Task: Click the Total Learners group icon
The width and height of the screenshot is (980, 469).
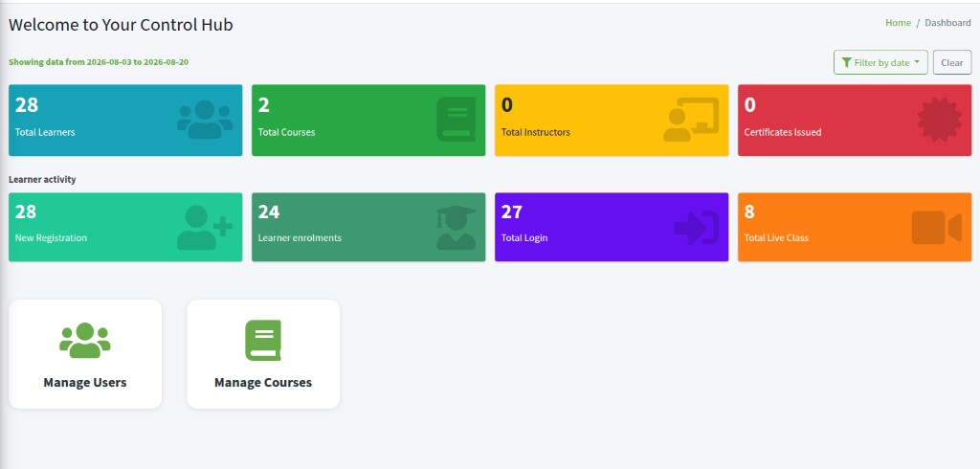Action: (205, 120)
